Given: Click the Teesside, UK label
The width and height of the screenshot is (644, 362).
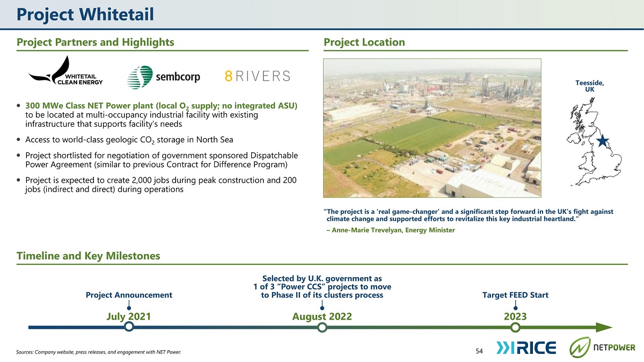Looking at the screenshot, I should click(x=589, y=86).
